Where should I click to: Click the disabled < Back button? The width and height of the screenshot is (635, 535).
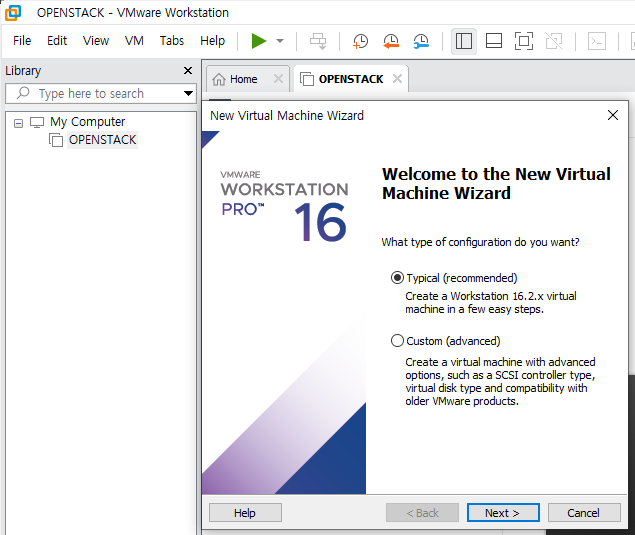click(422, 513)
